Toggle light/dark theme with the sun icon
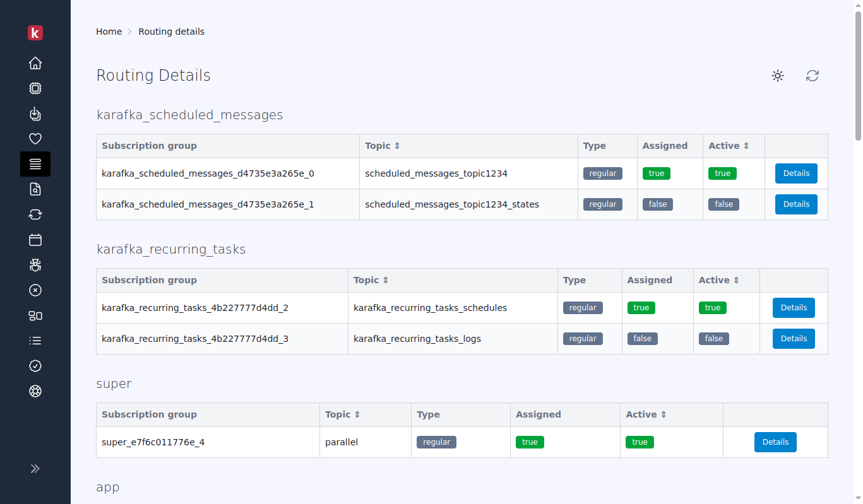 click(778, 76)
